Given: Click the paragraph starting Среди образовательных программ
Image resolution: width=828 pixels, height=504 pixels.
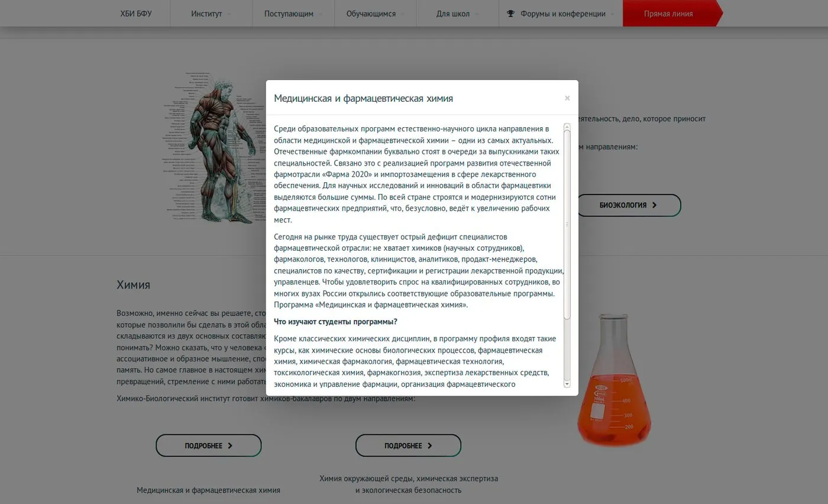Looking at the screenshot, I should [416, 174].
